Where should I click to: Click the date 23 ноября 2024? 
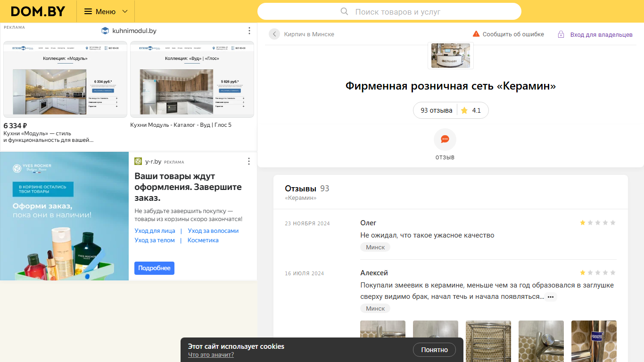(x=307, y=223)
